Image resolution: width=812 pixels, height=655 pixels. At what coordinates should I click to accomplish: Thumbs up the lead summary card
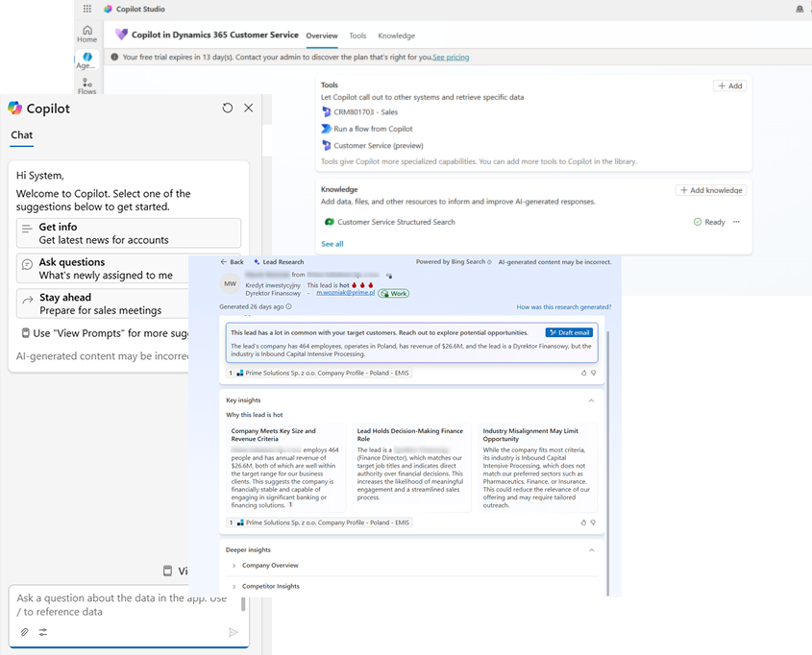click(583, 373)
